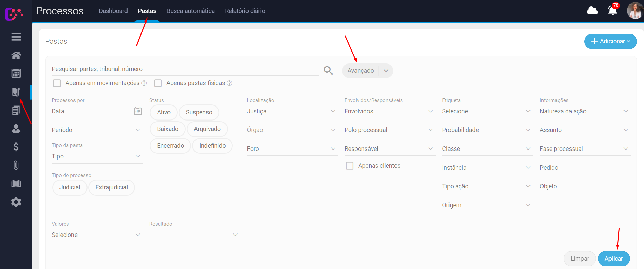Open the Busca automática tab

tap(190, 11)
